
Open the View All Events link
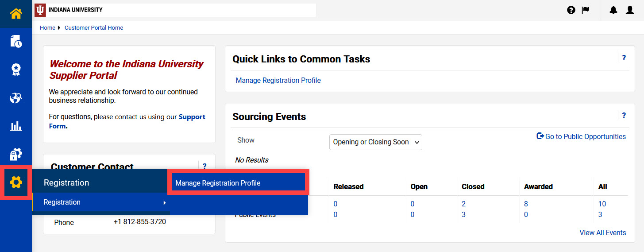tap(603, 233)
